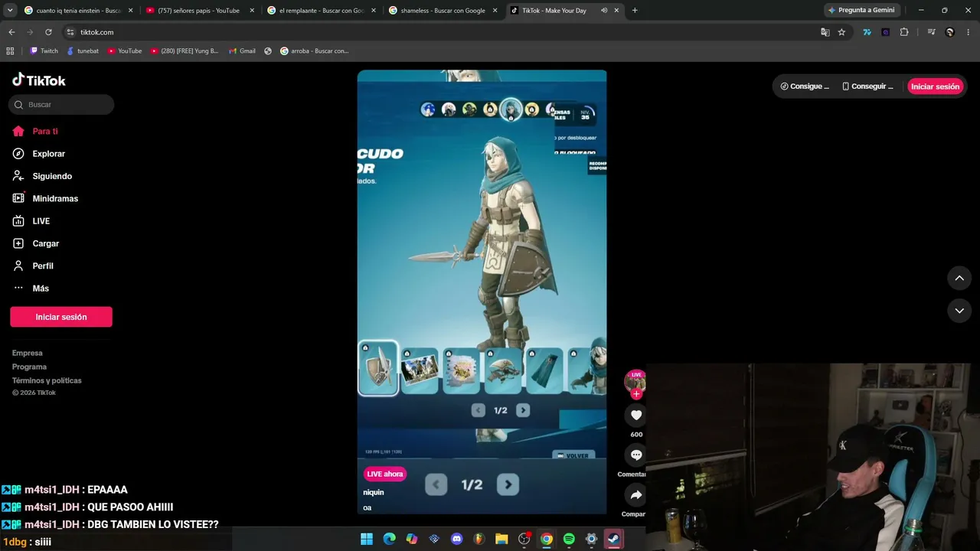
Task: Click the sidebar Iniciar sesión button
Action: click(61, 317)
